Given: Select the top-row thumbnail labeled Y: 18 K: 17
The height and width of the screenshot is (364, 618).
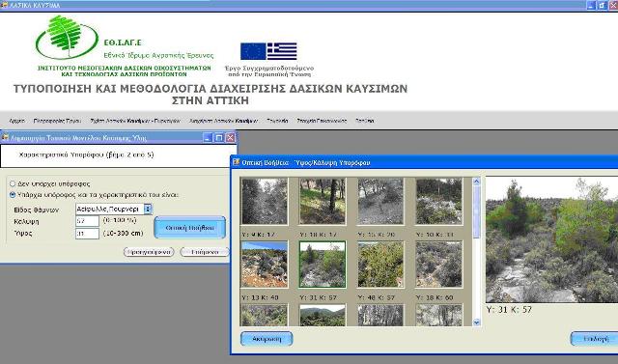Looking at the screenshot, I should point(322,201).
